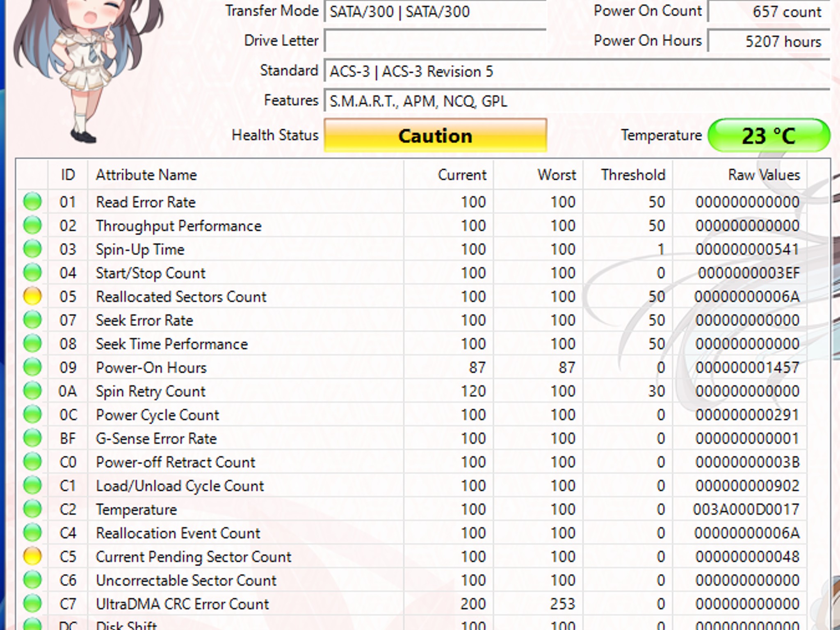840x630 pixels.
Task: Select the Power-off Retract Count attribute name
Action: point(176,462)
